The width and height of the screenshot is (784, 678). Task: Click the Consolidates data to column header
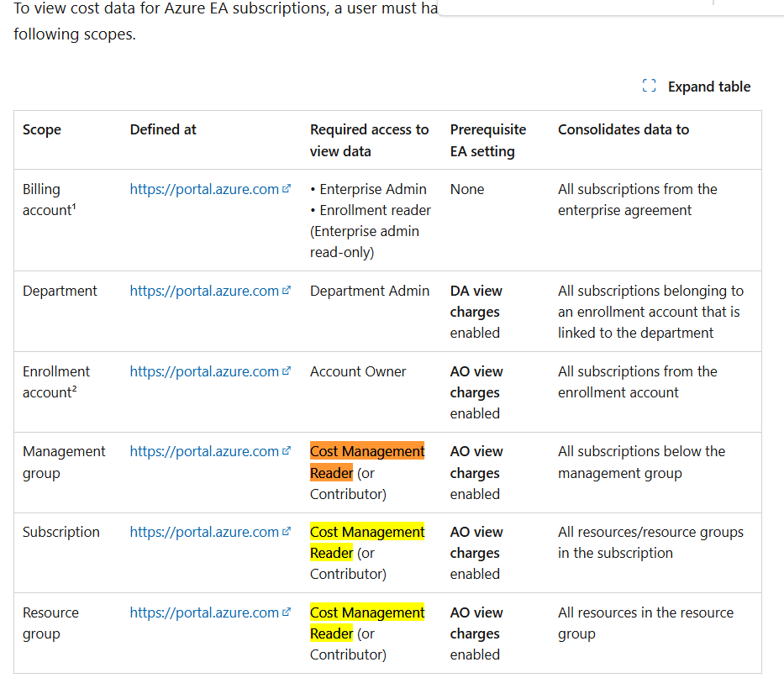(x=624, y=129)
